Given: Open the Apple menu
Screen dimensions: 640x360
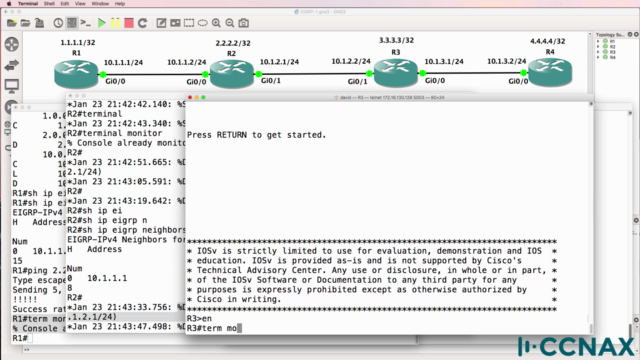Looking at the screenshot, I should [x=9, y=4].
